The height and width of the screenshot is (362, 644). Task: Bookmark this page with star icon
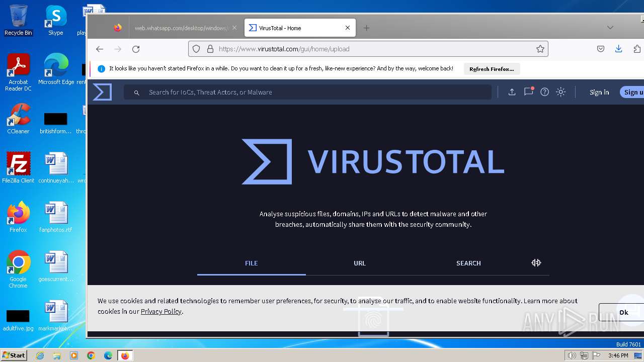click(540, 49)
